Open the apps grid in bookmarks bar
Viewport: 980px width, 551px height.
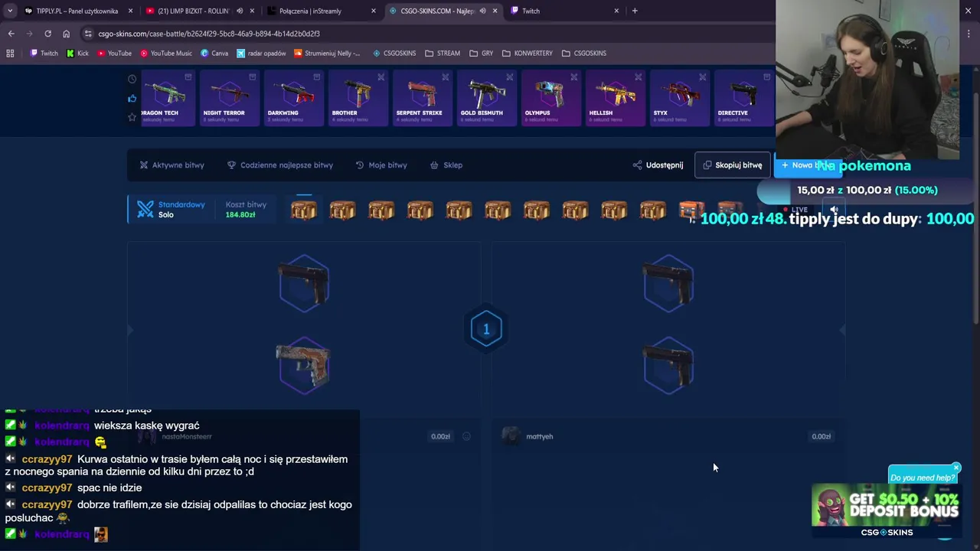tap(10, 54)
